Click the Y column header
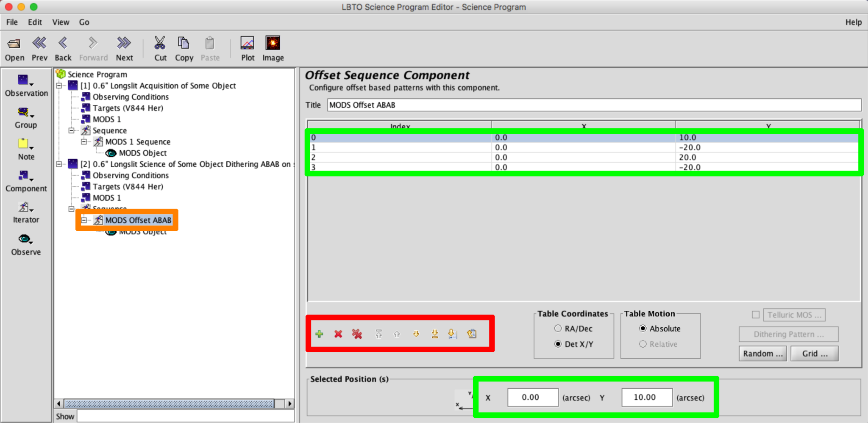The width and height of the screenshot is (868, 423). (768, 126)
